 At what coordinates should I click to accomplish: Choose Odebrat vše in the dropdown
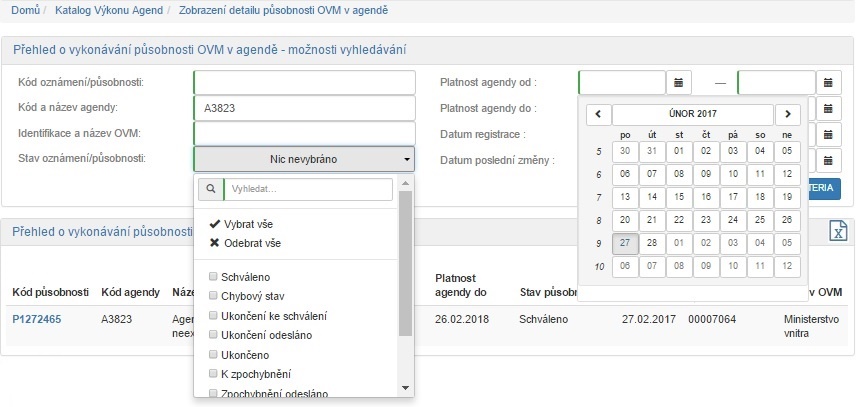click(x=244, y=243)
